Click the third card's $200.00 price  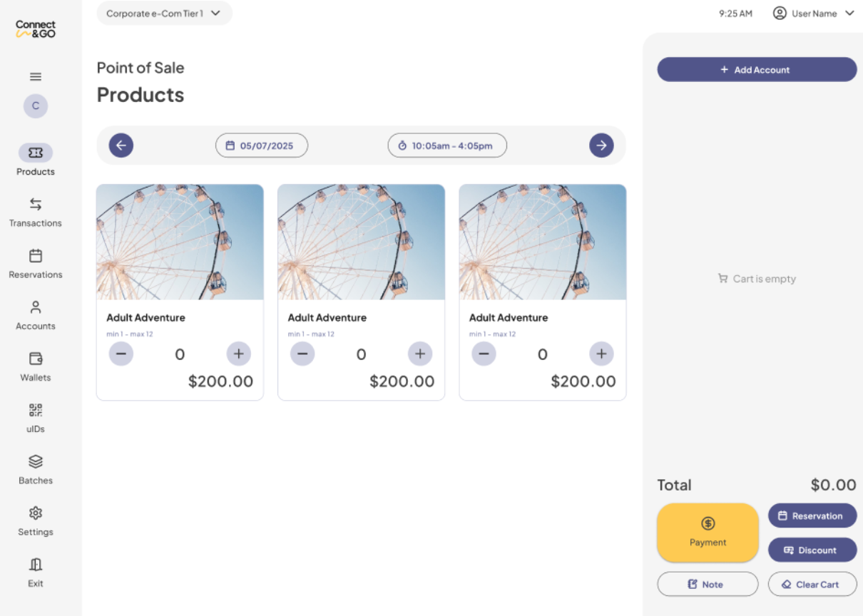(583, 381)
